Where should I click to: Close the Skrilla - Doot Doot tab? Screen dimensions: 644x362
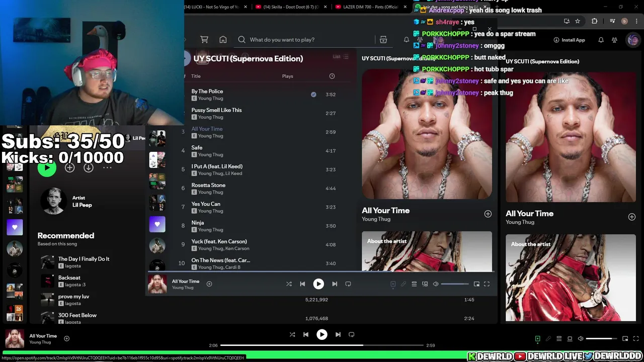point(326,7)
